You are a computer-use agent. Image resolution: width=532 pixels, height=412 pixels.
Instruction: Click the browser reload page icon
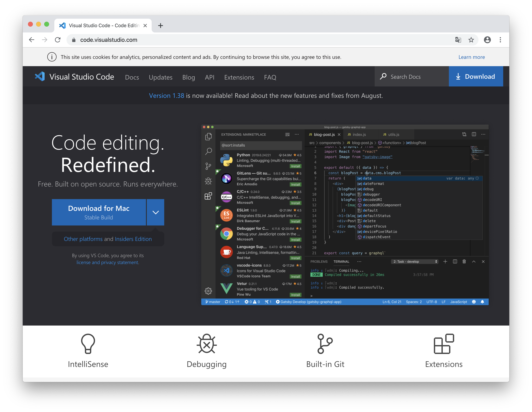[x=58, y=40]
